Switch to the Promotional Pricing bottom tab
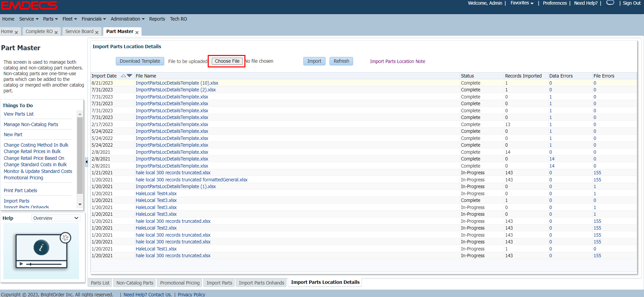This screenshot has width=644, height=297. point(180,283)
